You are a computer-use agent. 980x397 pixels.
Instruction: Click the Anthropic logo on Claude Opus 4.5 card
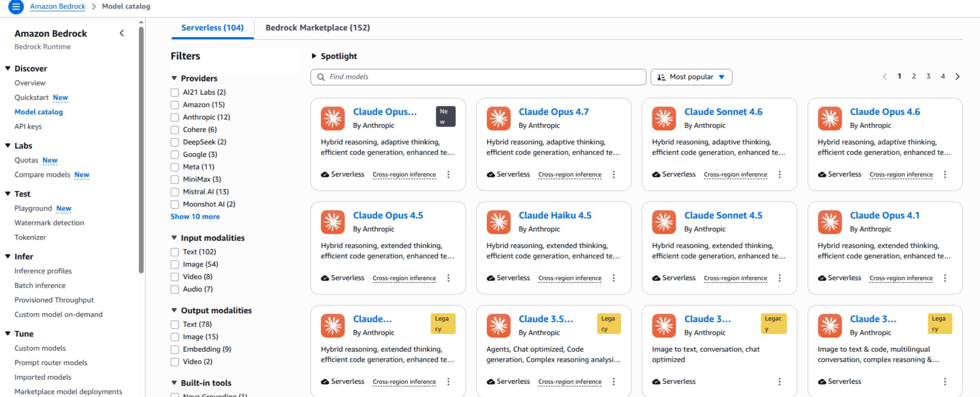coord(333,222)
